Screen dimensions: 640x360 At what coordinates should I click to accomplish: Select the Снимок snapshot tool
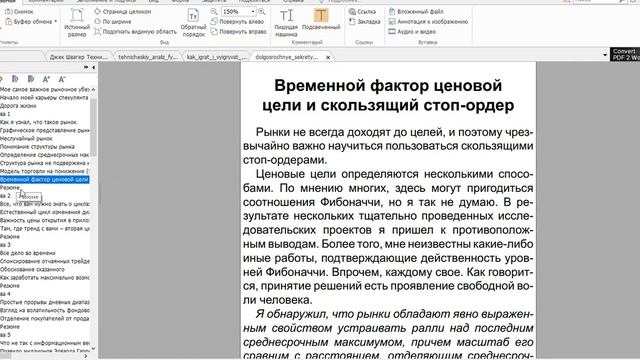tap(19, 11)
